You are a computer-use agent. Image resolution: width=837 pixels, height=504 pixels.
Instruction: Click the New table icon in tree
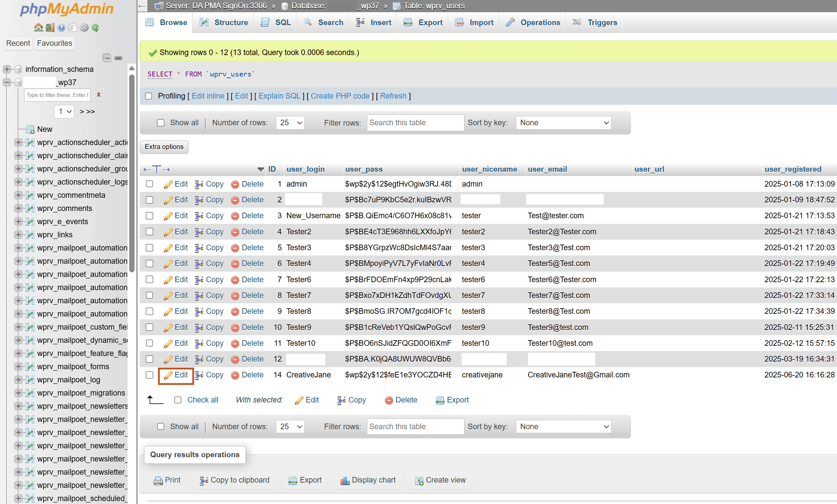[x=30, y=129]
